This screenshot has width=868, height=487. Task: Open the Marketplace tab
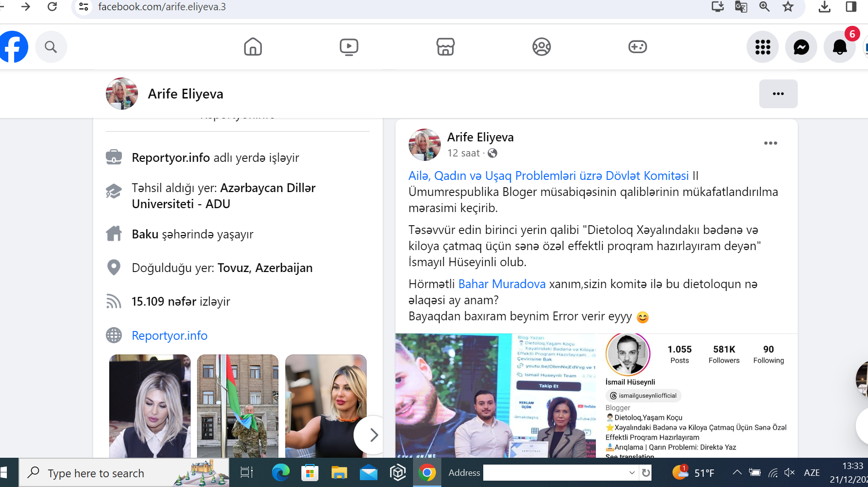point(445,47)
